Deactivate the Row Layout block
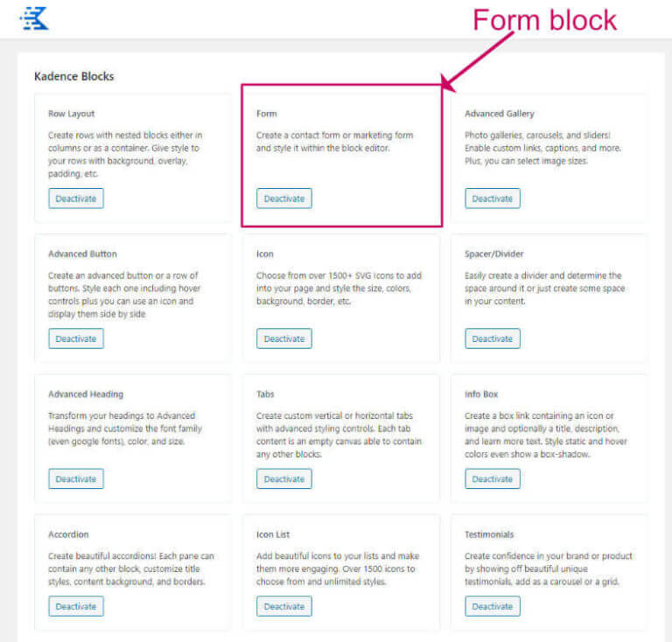Screen dimensions: 672x642 click(x=76, y=199)
